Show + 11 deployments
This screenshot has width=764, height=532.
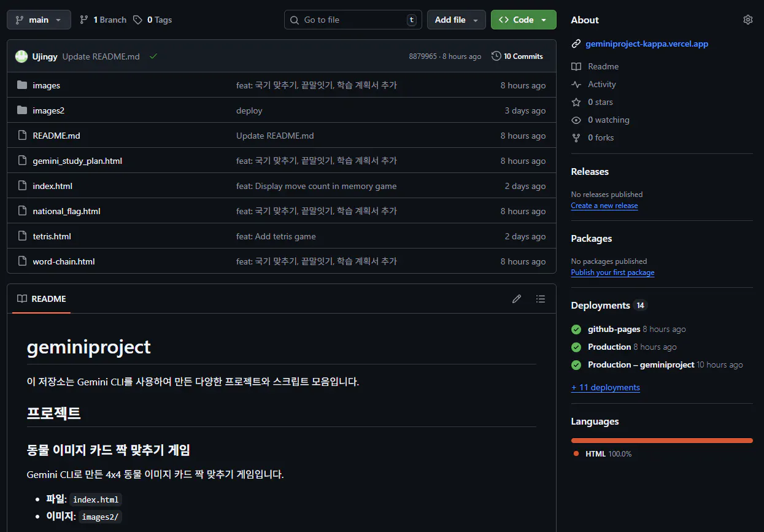coord(605,387)
